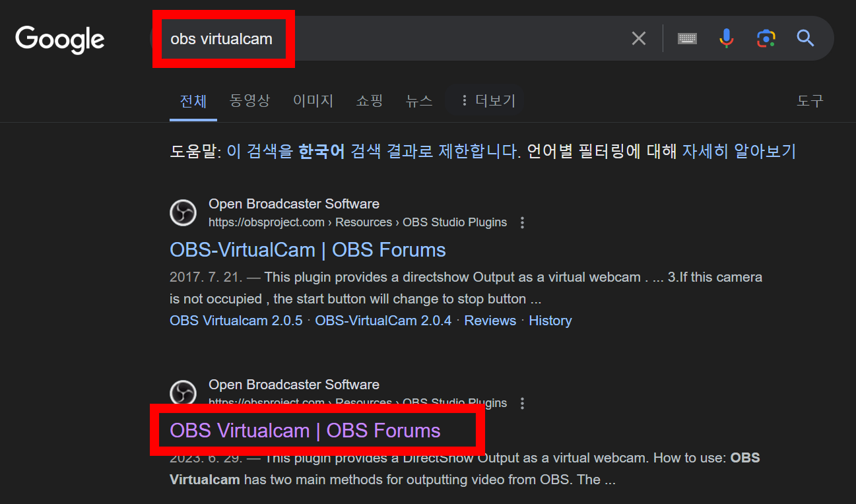Open the History sitelink
Screen dimensions: 856x504
(x=550, y=321)
